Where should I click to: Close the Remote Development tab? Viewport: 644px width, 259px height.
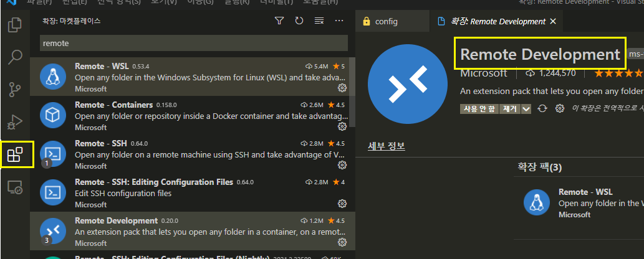(553, 21)
